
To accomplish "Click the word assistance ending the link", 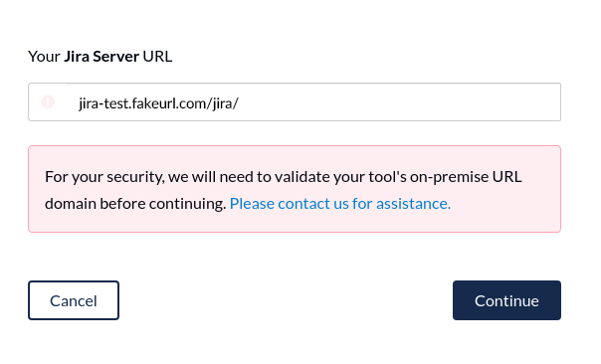I will (x=413, y=204).
